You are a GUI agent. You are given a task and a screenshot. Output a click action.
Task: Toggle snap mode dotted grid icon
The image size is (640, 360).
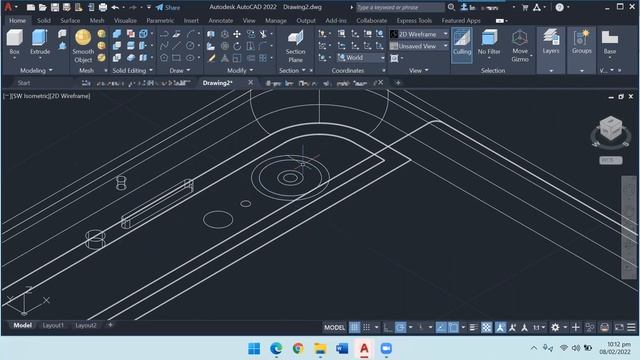point(367,327)
